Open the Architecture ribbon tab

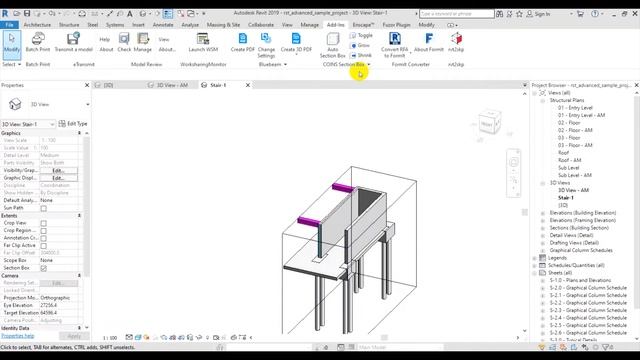point(37,25)
